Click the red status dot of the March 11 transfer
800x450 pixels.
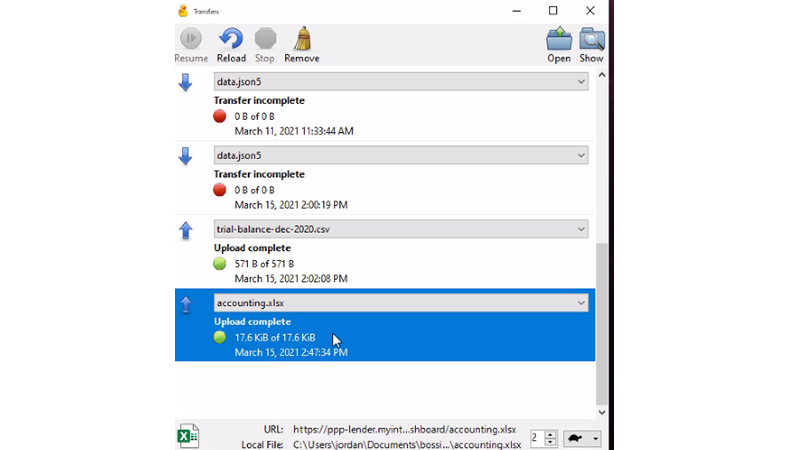tap(219, 116)
